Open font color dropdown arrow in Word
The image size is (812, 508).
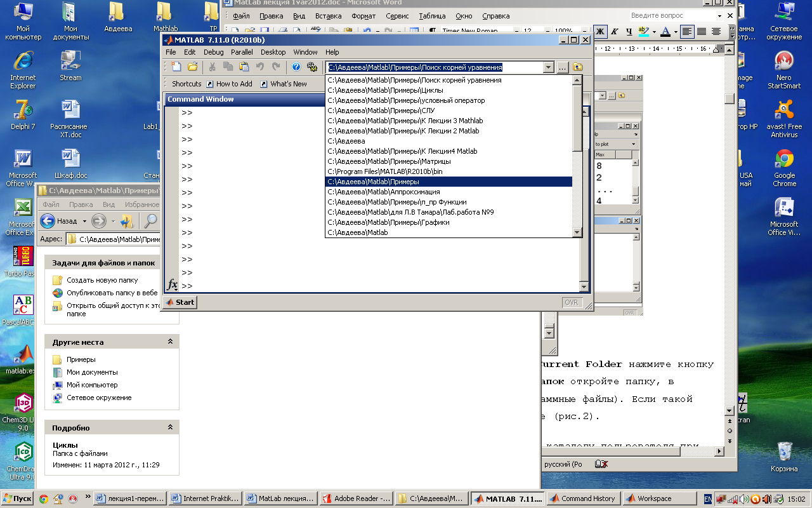pyautogui.click(x=675, y=31)
